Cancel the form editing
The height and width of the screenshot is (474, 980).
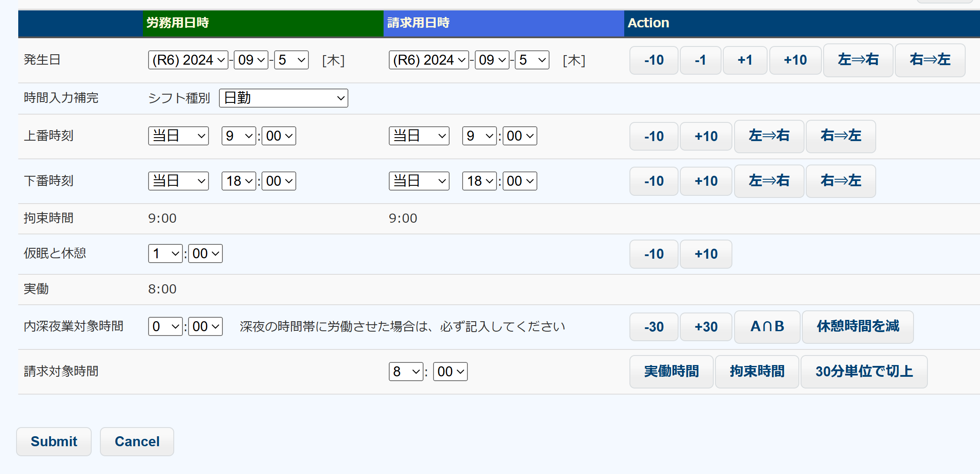click(x=137, y=441)
